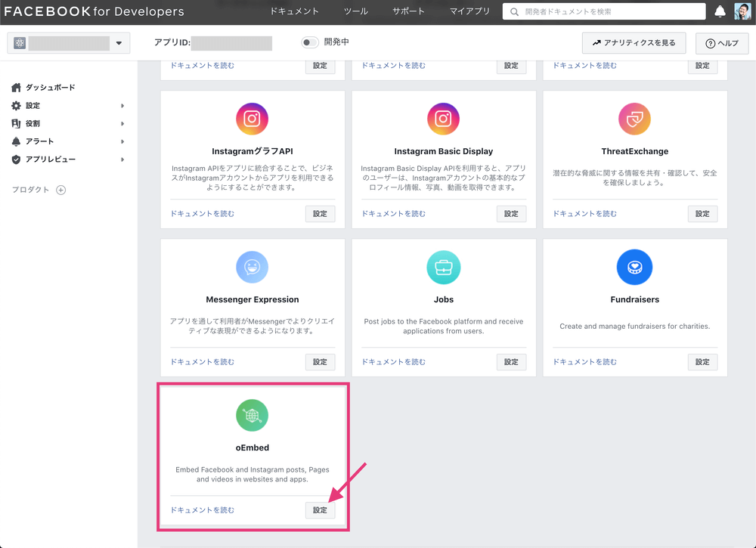
Task: Click the ThreatExchange gradient icon
Action: 634,119
